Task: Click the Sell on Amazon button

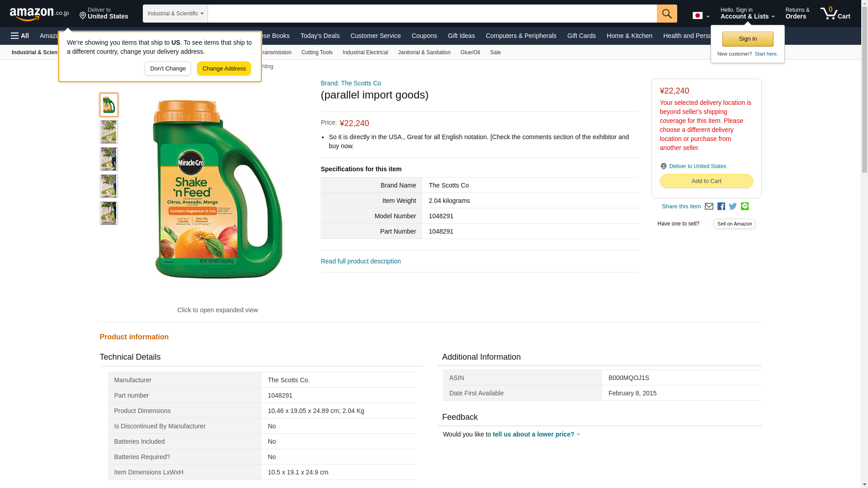Action: 734,224
